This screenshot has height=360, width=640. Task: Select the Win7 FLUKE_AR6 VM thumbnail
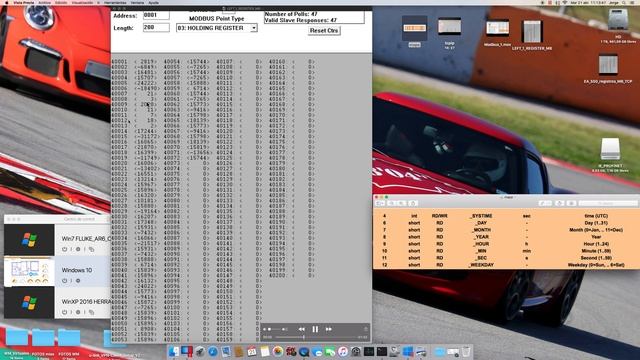(29, 240)
